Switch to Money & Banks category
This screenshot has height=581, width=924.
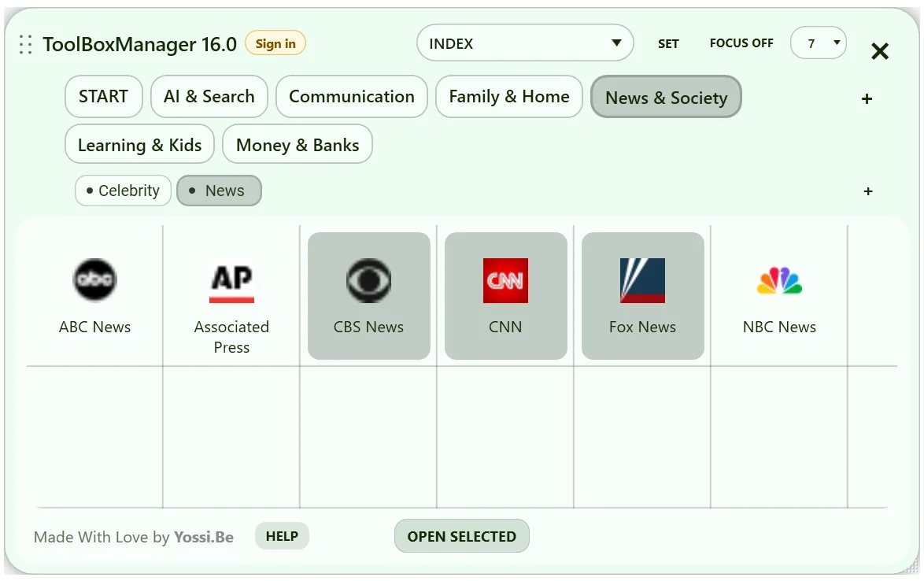click(298, 144)
